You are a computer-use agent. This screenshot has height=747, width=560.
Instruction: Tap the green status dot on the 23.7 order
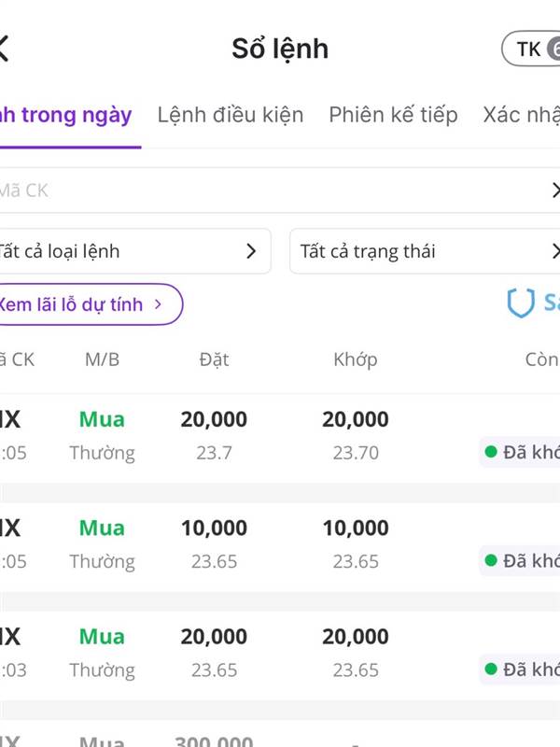491,453
